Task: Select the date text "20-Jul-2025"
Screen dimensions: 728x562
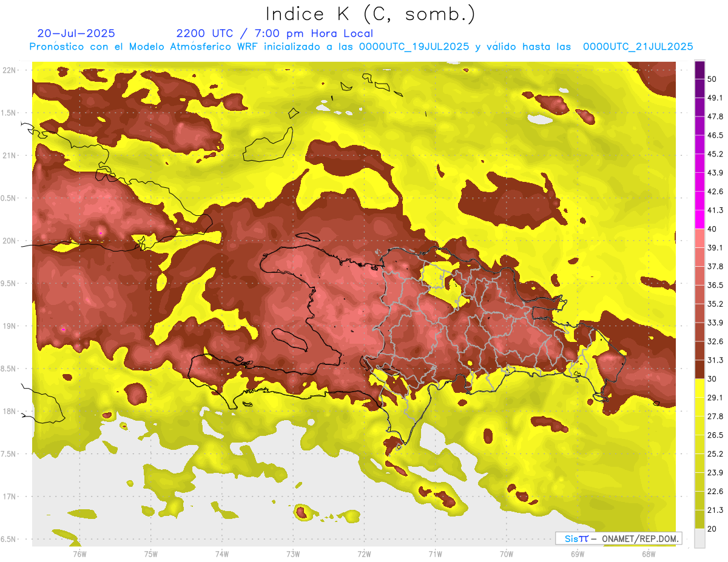Action: 76,33
